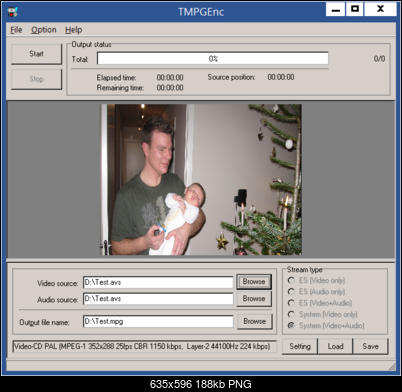Click the 0/0 frame counter
The height and width of the screenshot is (392, 402).
[x=379, y=59]
